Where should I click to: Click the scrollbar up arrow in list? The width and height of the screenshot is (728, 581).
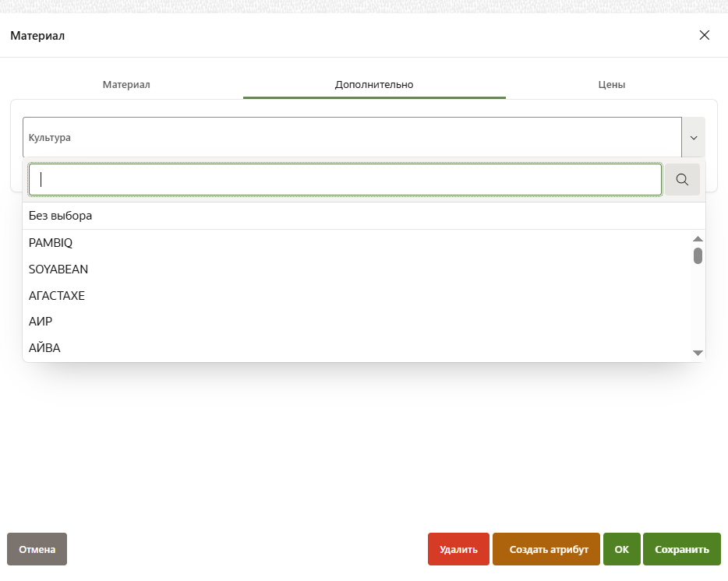[x=698, y=239]
